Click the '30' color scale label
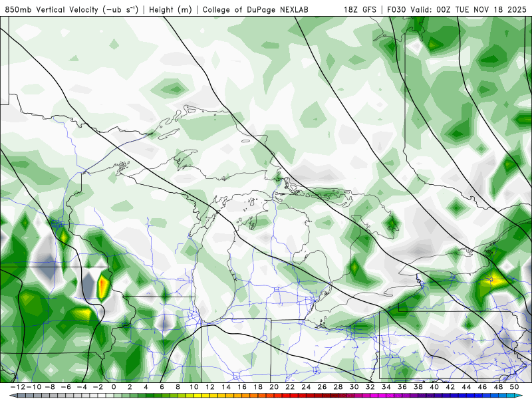 354,387
